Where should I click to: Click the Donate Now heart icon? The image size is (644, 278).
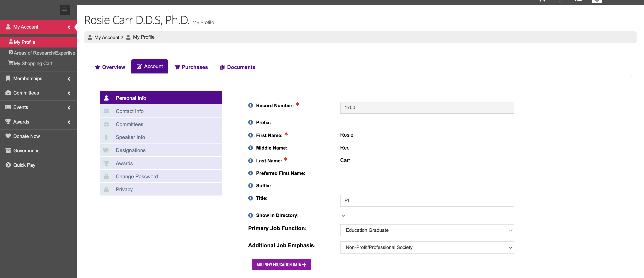pos(8,136)
